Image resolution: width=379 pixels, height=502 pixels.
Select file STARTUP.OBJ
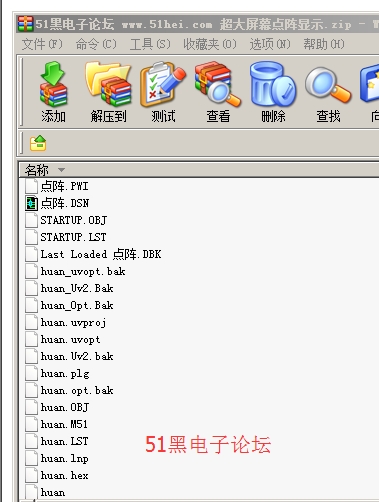click(74, 220)
